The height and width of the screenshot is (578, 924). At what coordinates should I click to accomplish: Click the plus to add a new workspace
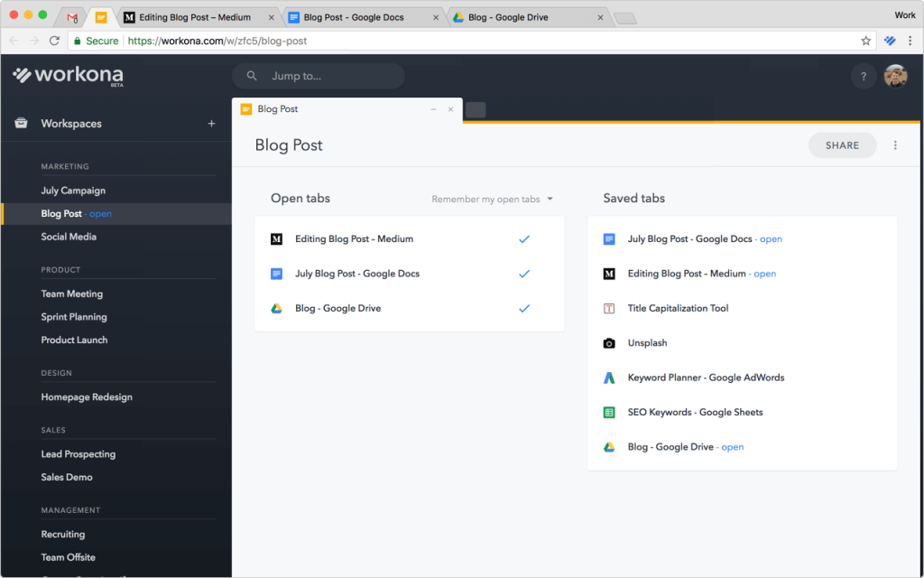click(x=211, y=123)
